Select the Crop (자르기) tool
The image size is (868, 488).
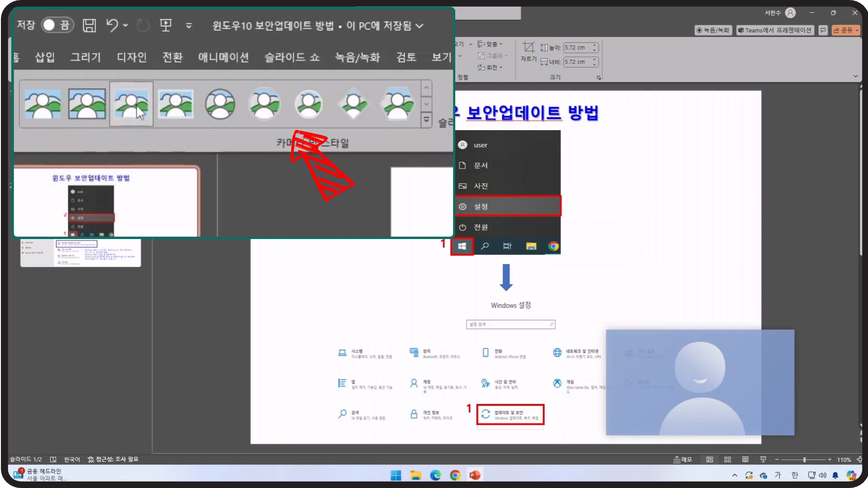coord(528,51)
